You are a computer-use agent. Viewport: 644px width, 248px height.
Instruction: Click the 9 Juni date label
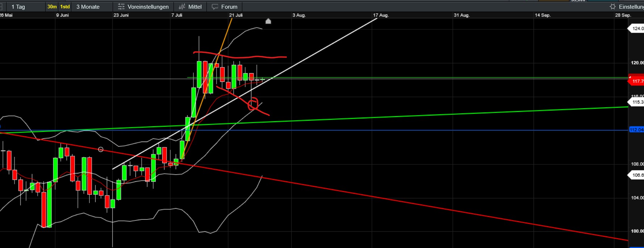62,15
